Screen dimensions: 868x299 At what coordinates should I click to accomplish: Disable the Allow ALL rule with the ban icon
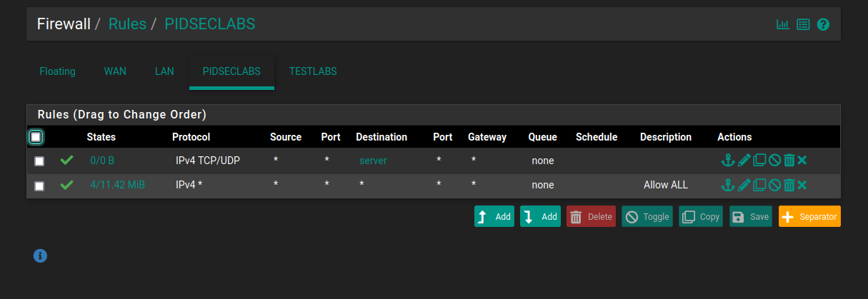pyautogui.click(x=774, y=185)
